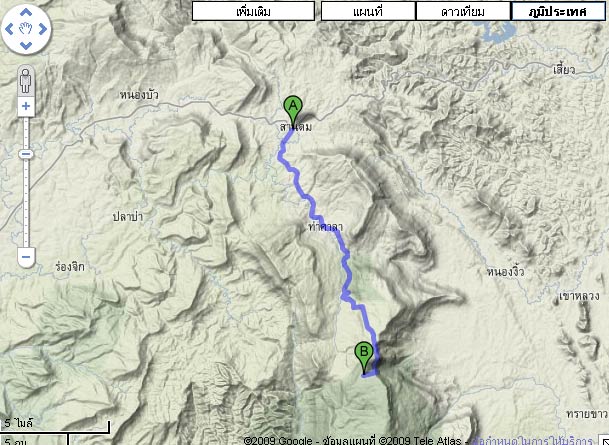Select ภูมิประเทศ (Terrain) view

558,11
